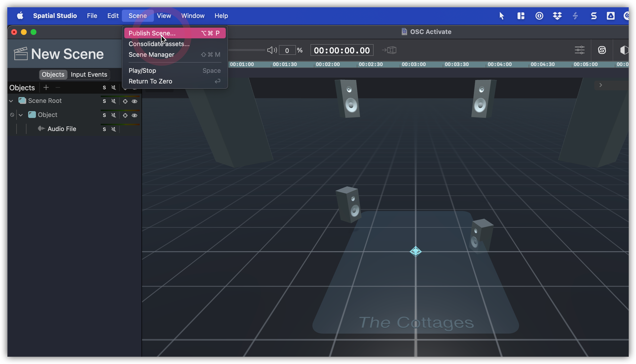Locate Scene Root with its crosshair icon
Image resolution: width=636 pixels, height=364 pixels.
[125, 101]
